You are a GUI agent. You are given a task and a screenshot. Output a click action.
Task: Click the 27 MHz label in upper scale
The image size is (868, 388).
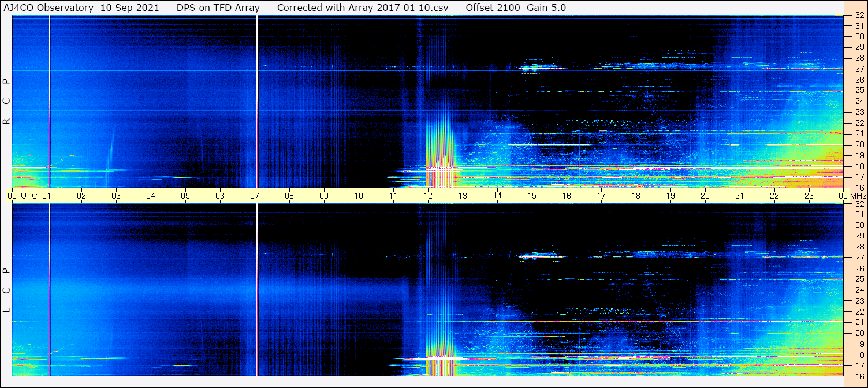[x=859, y=68]
